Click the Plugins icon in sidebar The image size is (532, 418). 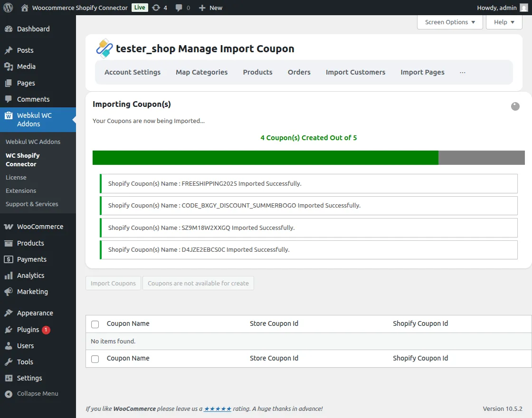9,330
